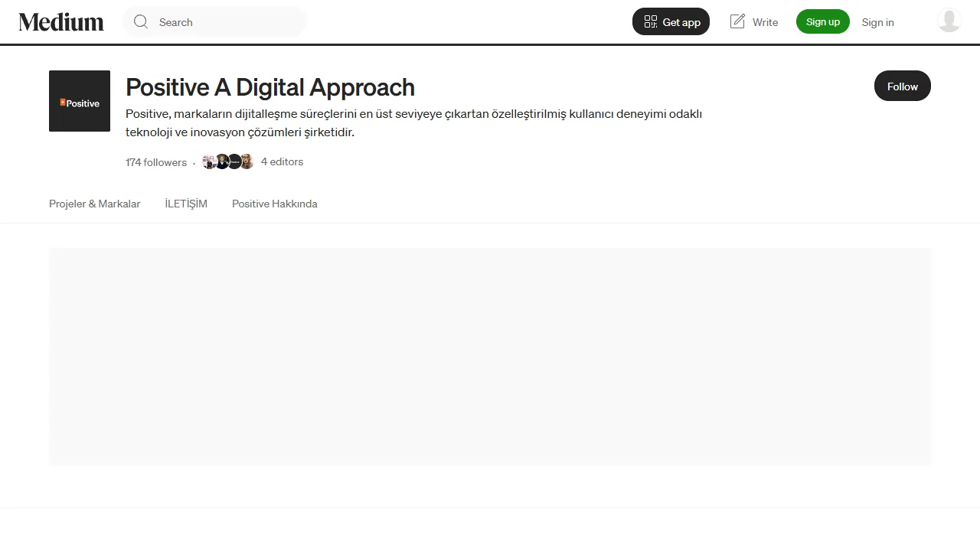The image size is (980, 551).
Task: Click the last editor avatar in the group
Action: click(x=246, y=161)
